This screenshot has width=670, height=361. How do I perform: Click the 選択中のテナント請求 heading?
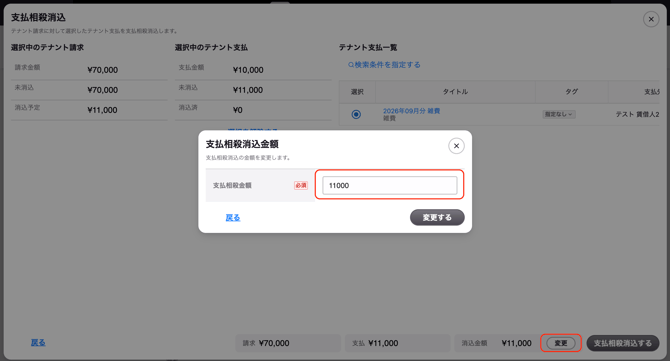click(x=47, y=47)
